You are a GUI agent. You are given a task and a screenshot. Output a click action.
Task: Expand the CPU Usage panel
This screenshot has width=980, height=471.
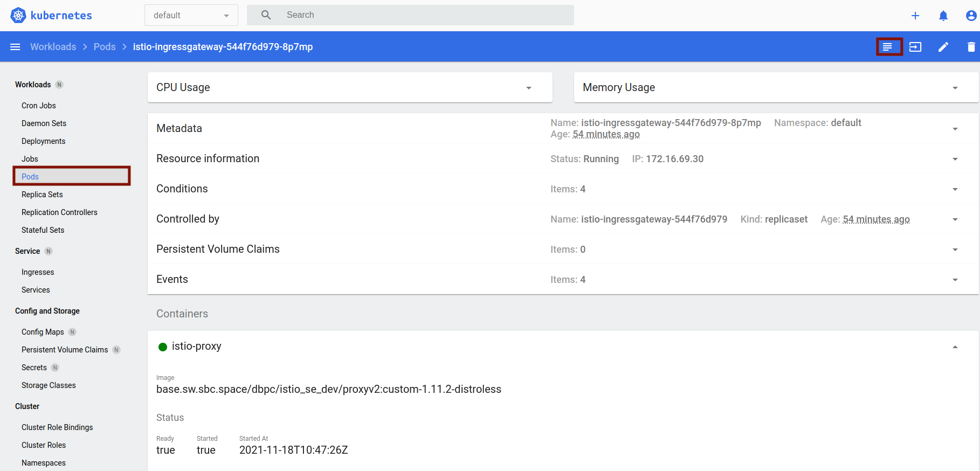click(x=528, y=88)
